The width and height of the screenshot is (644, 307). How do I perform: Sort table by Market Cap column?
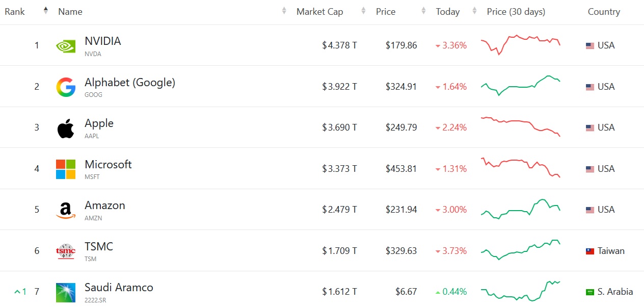click(320, 12)
